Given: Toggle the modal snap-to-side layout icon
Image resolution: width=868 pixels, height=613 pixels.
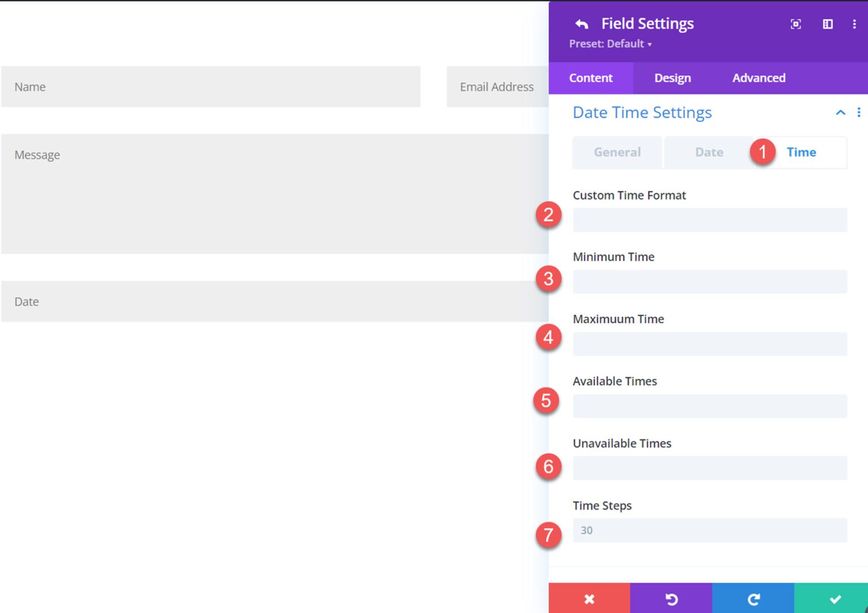Looking at the screenshot, I should pyautogui.click(x=827, y=24).
